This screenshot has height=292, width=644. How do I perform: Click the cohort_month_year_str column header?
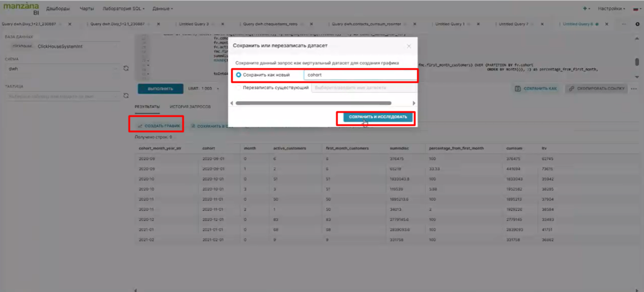[160, 148]
